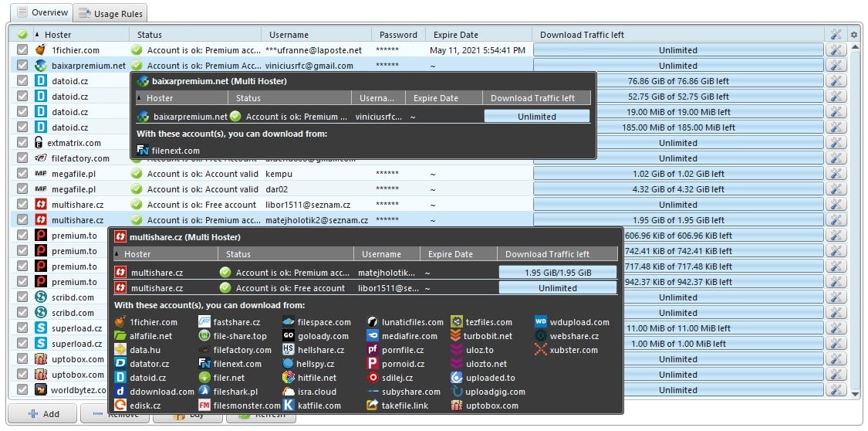Screen dimensions: 868x431
Task: Click extmatrix.com lock icon
Action: point(39,142)
